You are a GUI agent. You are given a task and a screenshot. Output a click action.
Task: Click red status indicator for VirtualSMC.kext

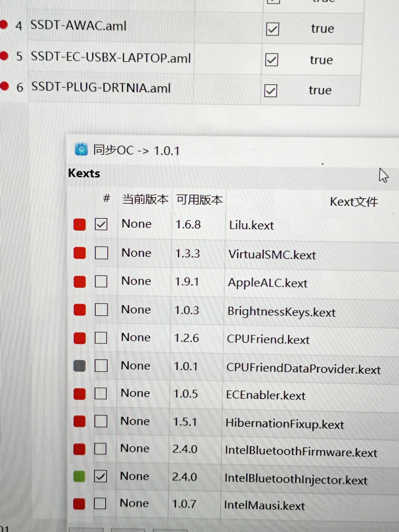[x=80, y=253]
